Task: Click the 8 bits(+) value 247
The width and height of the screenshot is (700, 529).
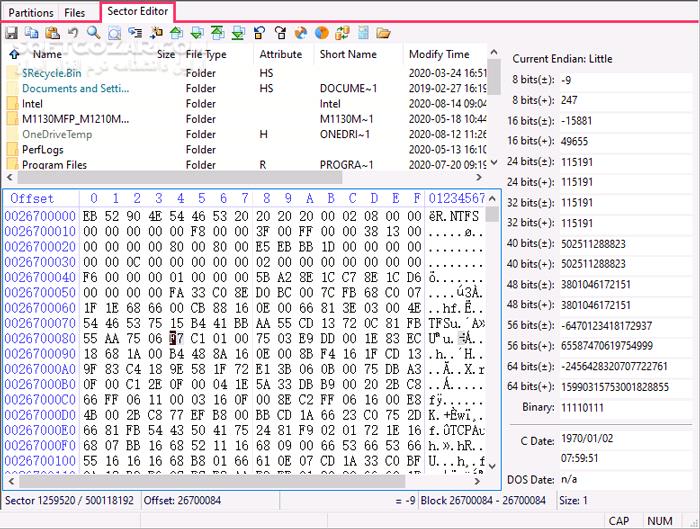Action: point(569,100)
